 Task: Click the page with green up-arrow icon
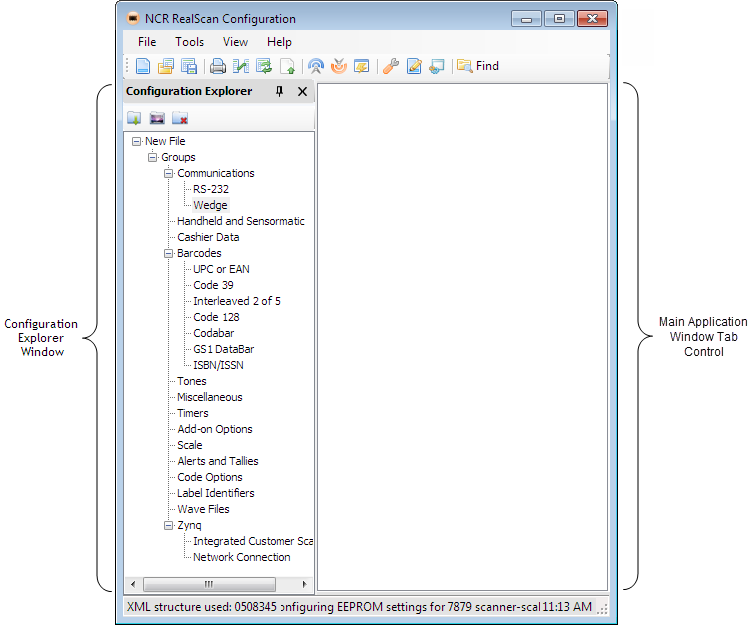pos(287,66)
